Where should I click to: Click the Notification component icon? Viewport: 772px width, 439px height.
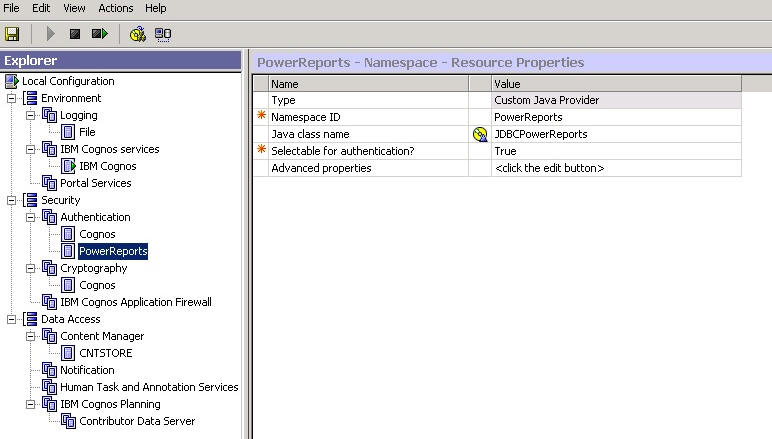tap(49, 370)
